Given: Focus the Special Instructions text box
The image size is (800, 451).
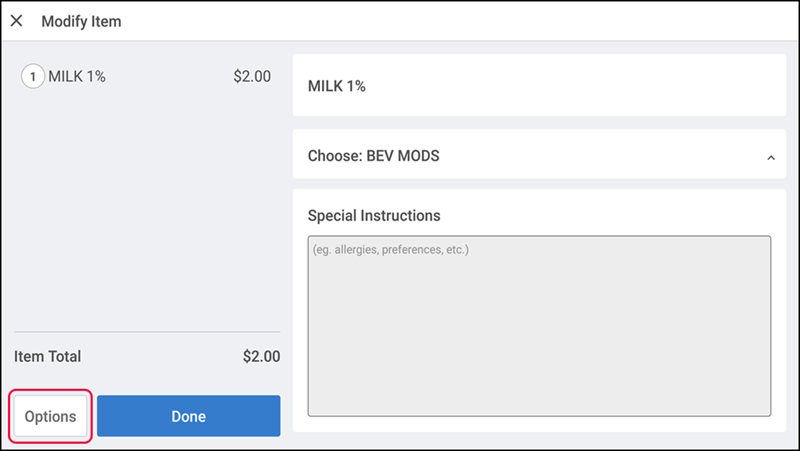Looking at the screenshot, I should (x=539, y=326).
